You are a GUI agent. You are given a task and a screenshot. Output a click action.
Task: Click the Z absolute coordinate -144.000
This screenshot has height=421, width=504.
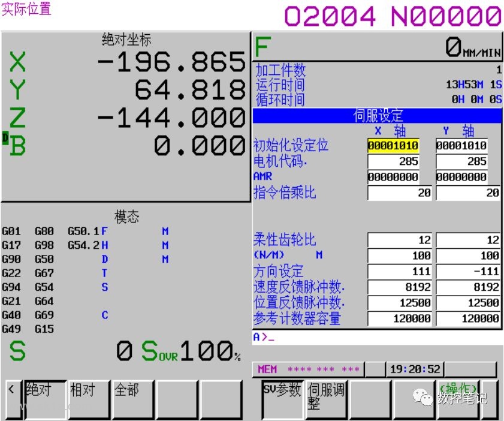point(171,118)
